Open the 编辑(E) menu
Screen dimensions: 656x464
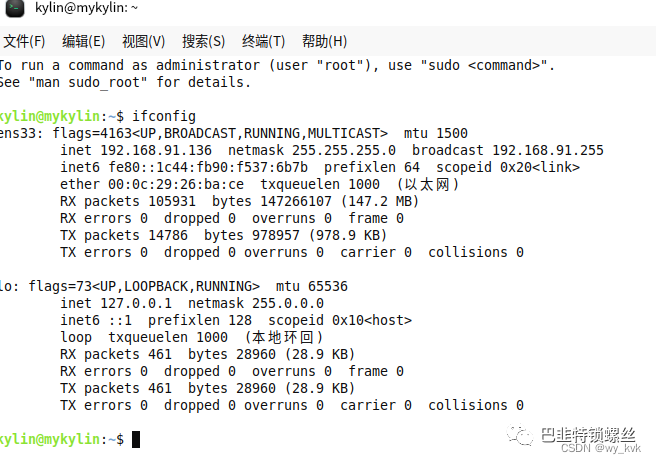83,41
